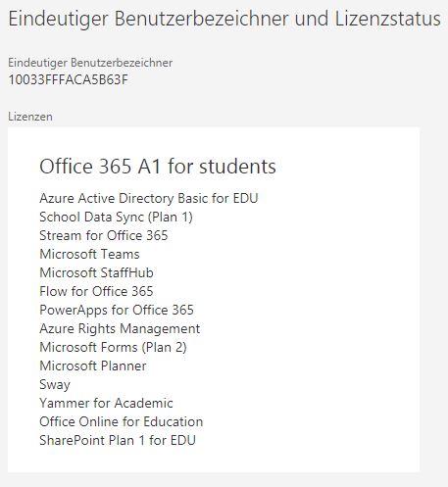The height and width of the screenshot is (487, 448).
Task: Click Microsoft Planner license entry
Action: (93, 365)
